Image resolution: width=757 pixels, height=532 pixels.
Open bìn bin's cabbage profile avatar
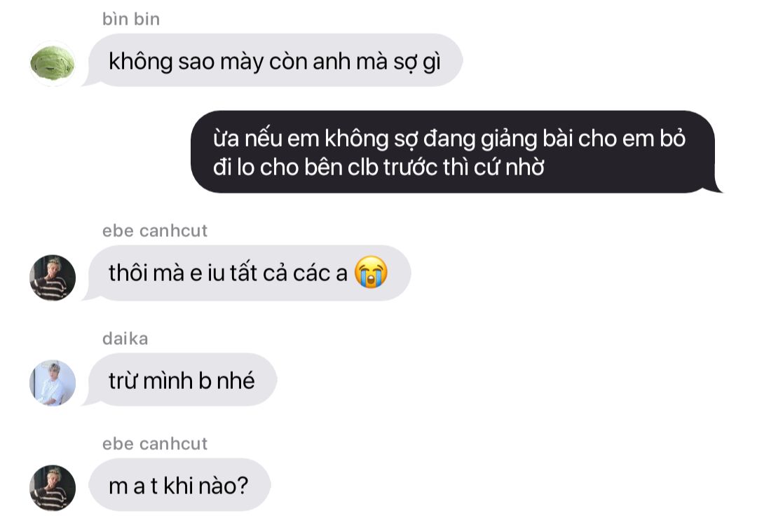pyautogui.click(x=52, y=63)
